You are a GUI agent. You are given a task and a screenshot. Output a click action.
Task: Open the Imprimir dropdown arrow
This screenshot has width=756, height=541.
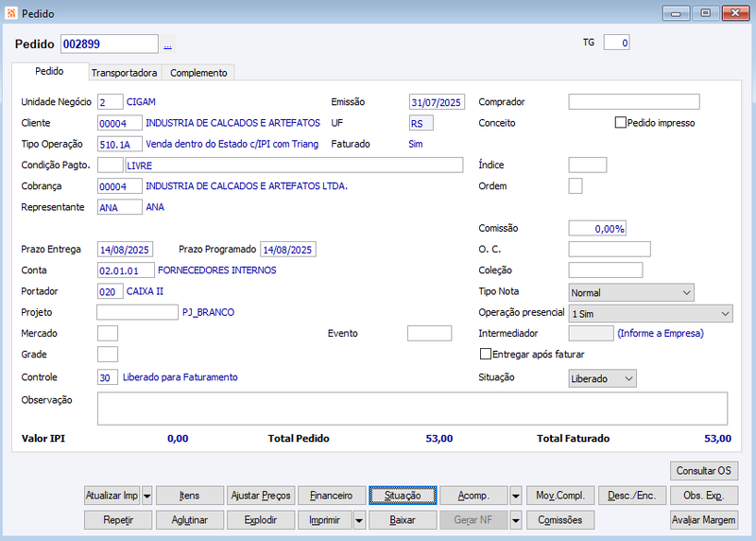click(359, 520)
